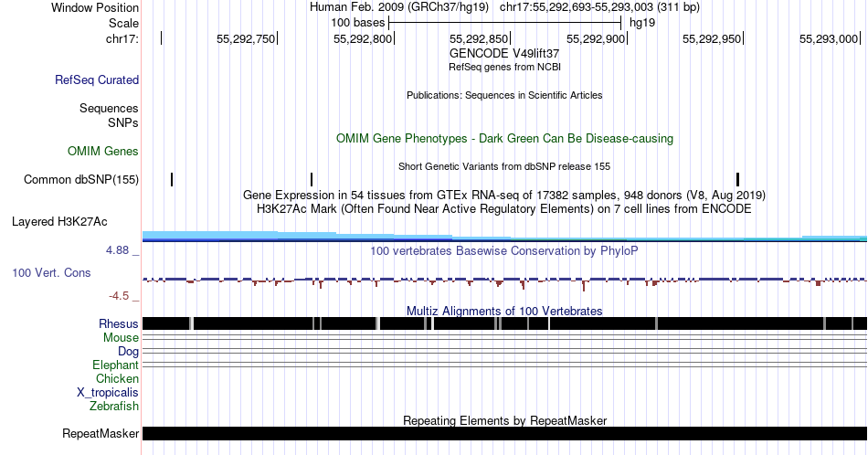This screenshot has width=868, height=455.
Task: Click the Common dbSNP(155) track label
Action: point(81,179)
